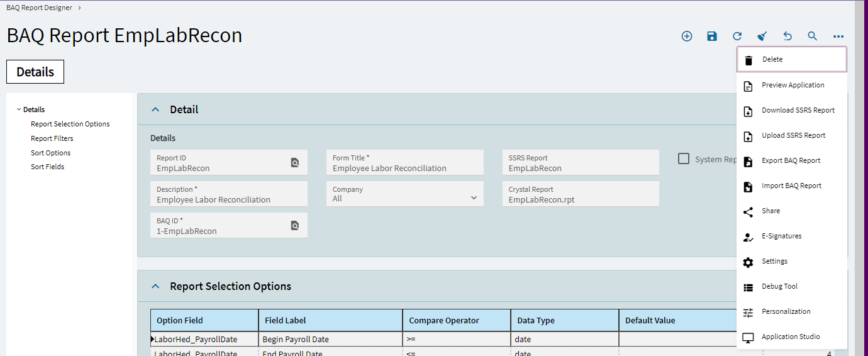
Task: Click the Clear broom icon
Action: (x=762, y=36)
